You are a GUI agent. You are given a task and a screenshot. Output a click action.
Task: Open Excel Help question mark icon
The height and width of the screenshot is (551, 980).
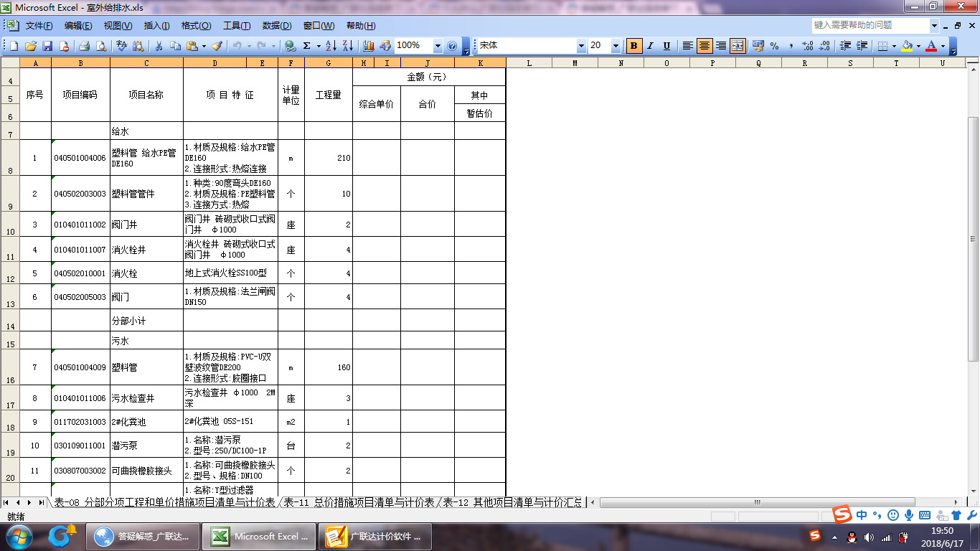(452, 45)
